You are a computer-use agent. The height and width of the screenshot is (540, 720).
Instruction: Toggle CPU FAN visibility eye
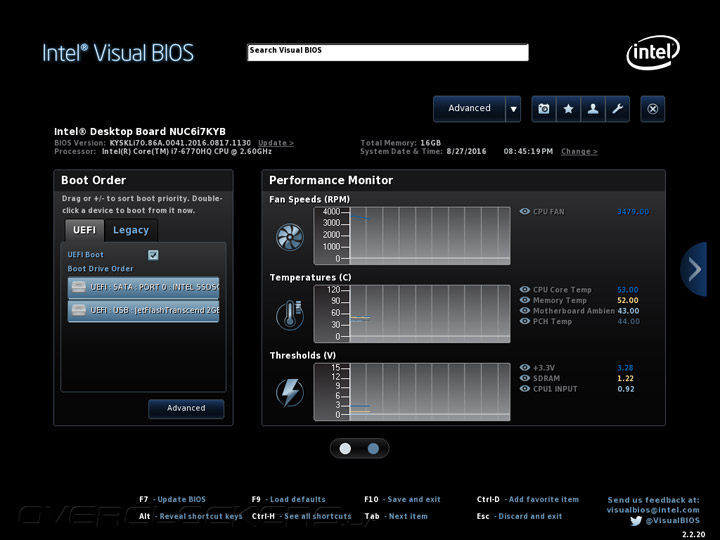click(524, 211)
